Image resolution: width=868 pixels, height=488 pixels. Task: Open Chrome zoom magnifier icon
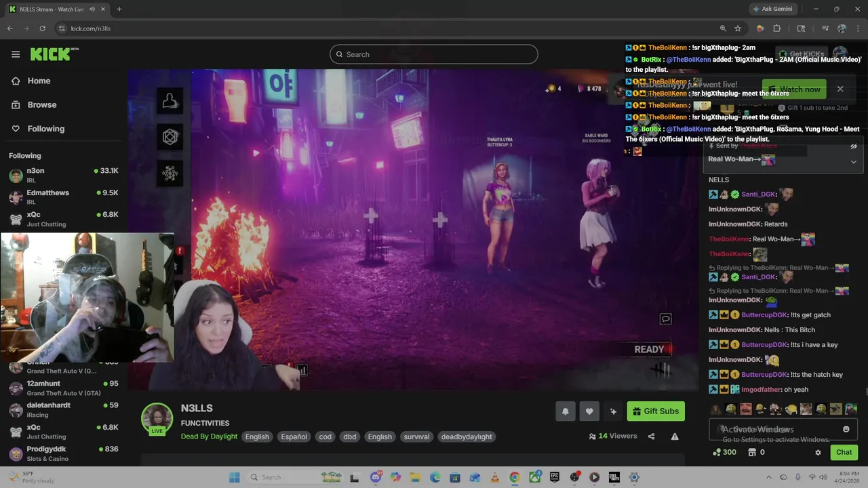723,28
